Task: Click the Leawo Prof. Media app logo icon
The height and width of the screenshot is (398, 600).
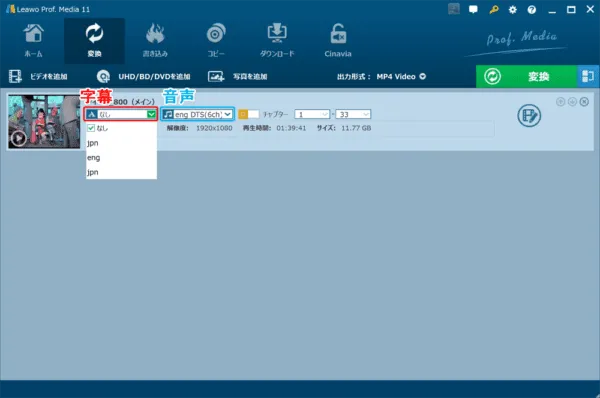Action: tap(10, 9)
